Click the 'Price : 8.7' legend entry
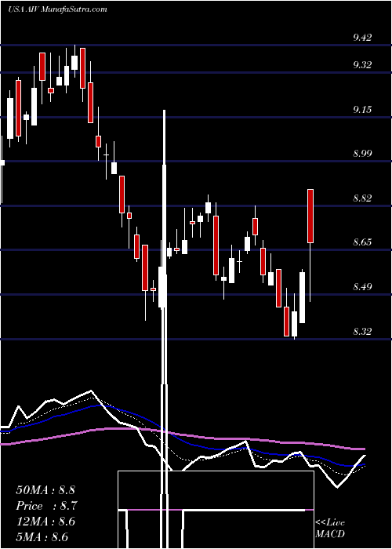Screen dimensions: 392x549 point(46,506)
